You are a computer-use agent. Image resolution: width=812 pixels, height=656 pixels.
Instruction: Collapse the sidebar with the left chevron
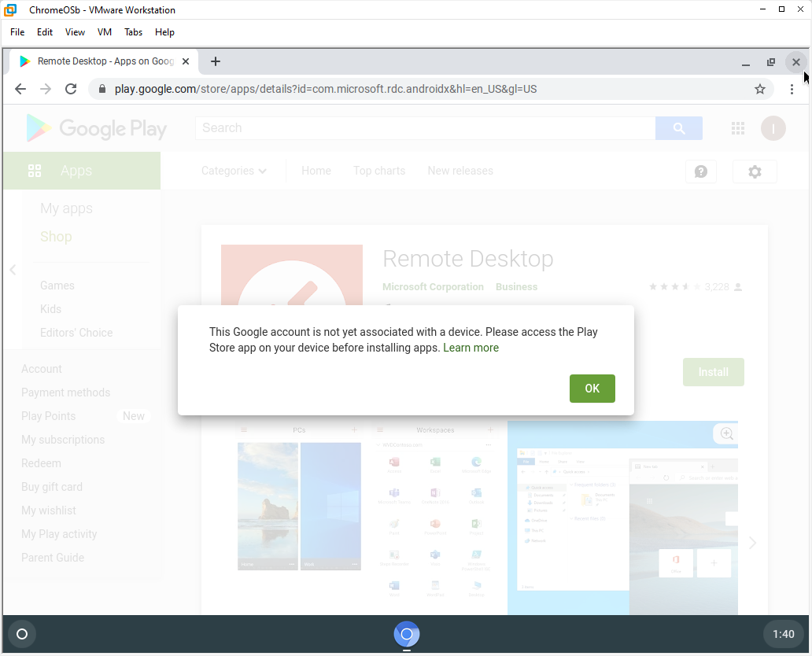tap(13, 270)
